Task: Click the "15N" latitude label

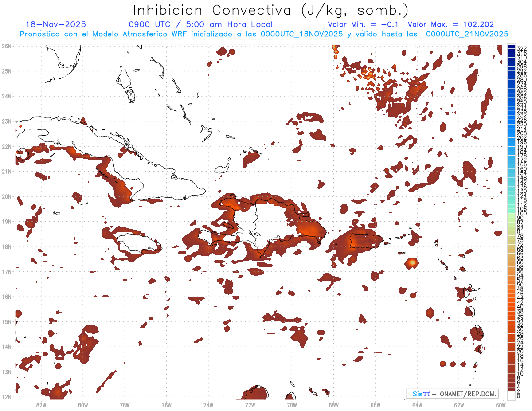Action: (x=7, y=321)
